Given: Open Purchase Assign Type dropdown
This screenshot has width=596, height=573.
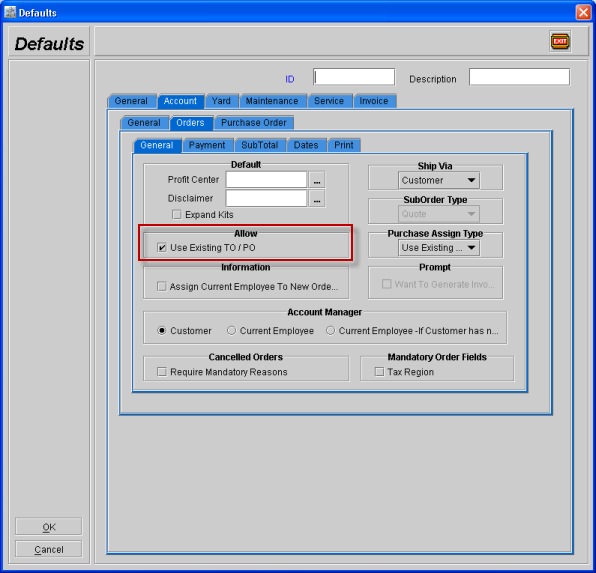Looking at the screenshot, I should pyautogui.click(x=439, y=248).
